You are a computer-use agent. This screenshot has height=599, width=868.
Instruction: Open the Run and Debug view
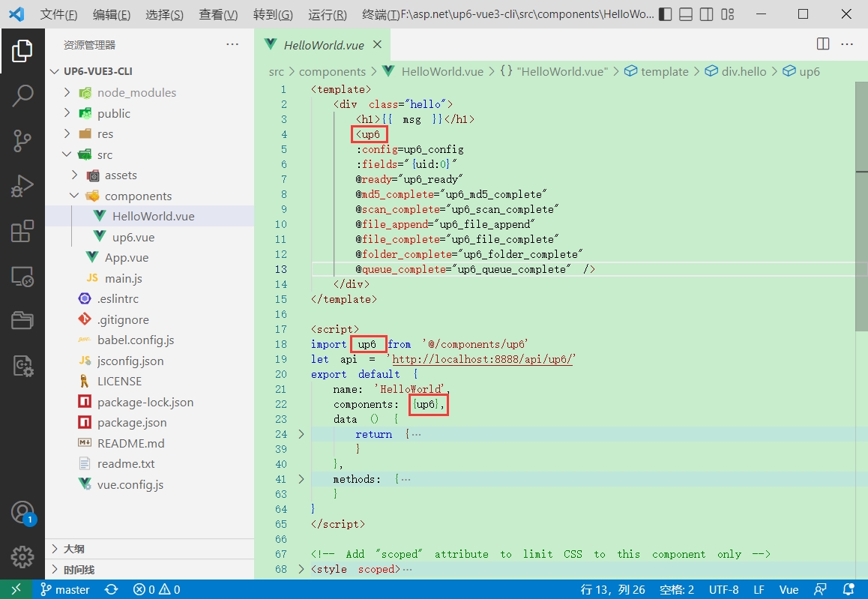(x=22, y=185)
